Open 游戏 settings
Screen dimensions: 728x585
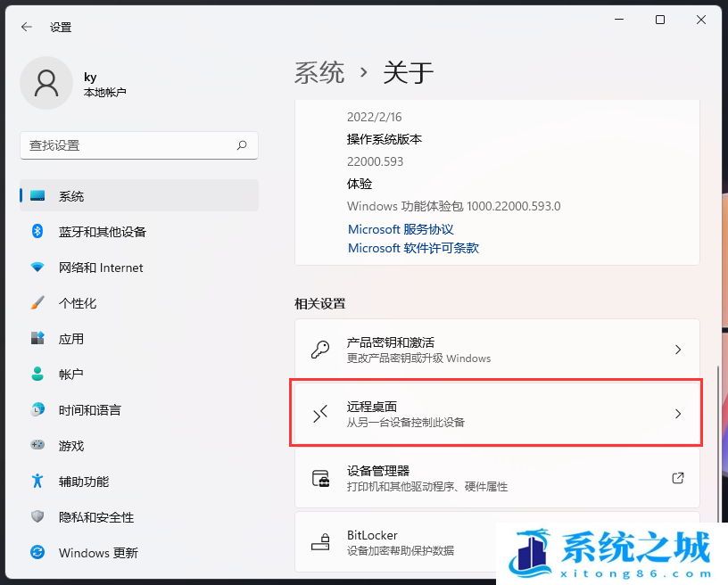[x=139, y=446]
